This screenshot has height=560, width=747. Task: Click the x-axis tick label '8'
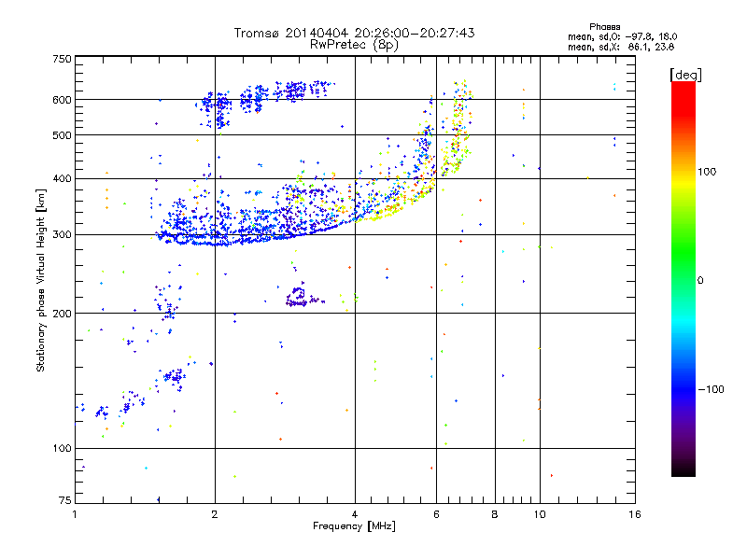[x=495, y=514]
